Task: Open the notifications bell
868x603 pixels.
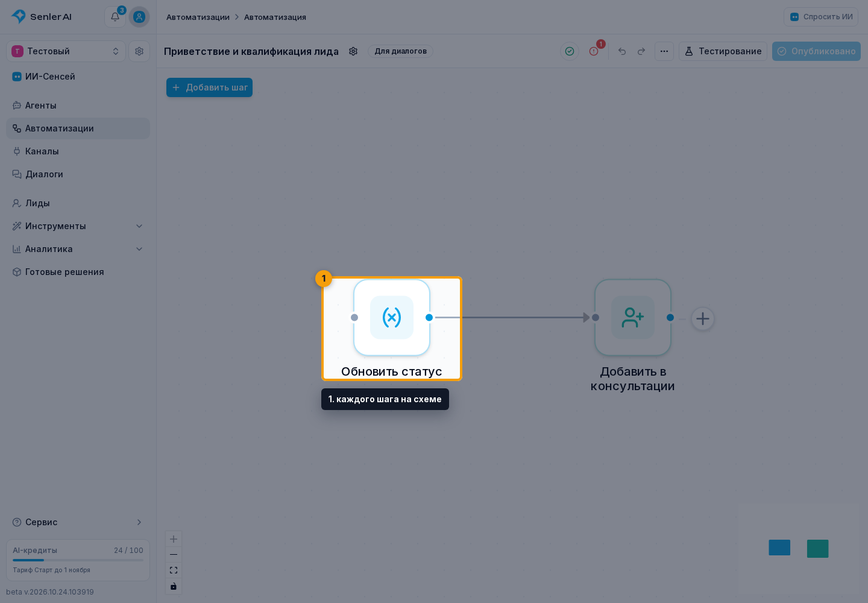Action: pos(115,17)
